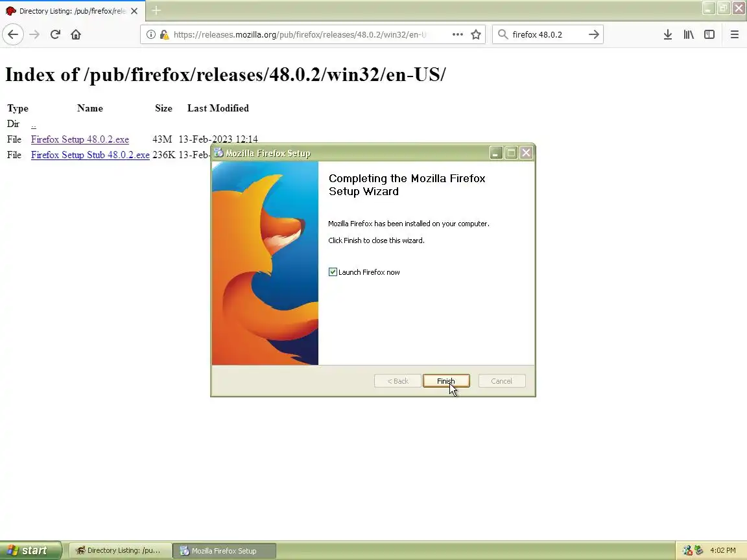Reload the current page
Image resolution: width=747 pixels, height=560 pixels.
pyautogui.click(x=55, y=34)
